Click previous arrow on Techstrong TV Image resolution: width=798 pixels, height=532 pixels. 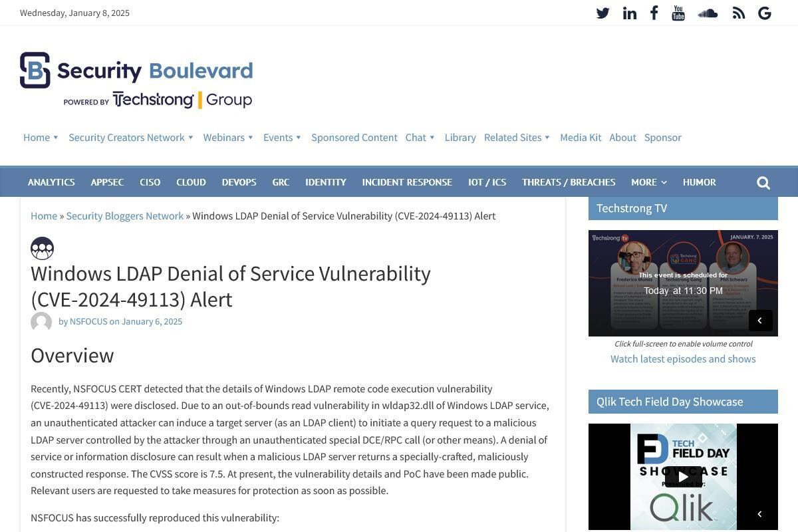760,321
